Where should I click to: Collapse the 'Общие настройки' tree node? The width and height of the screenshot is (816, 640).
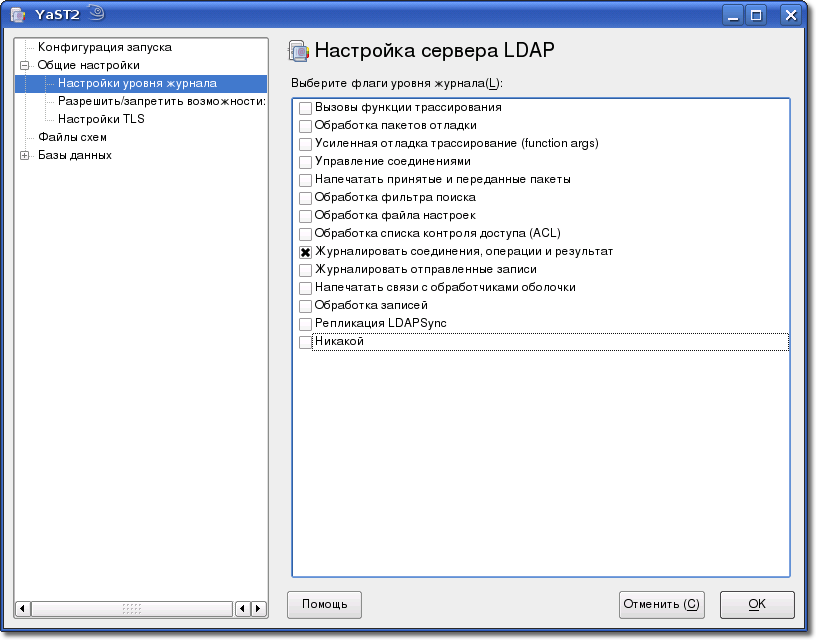point(24,66)
